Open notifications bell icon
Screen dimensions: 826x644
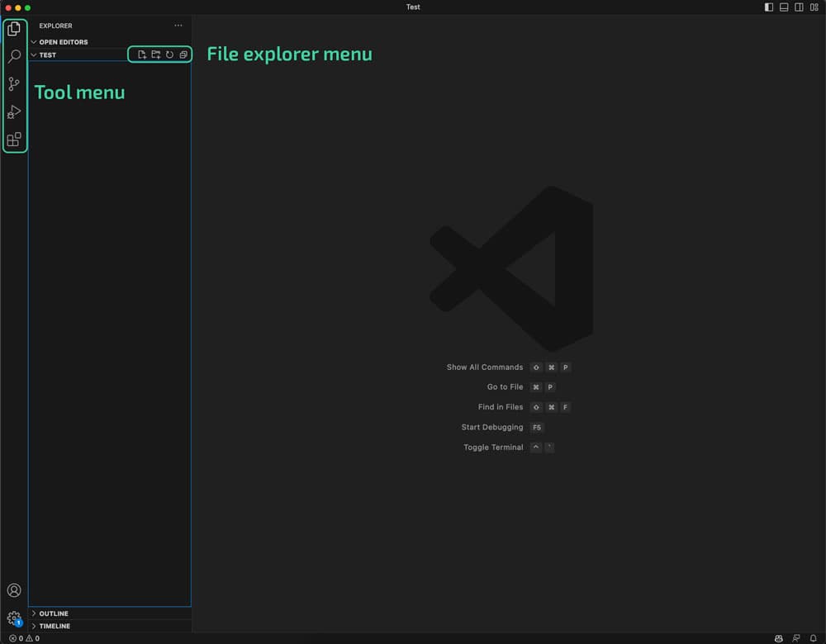[x=814, y=638]
